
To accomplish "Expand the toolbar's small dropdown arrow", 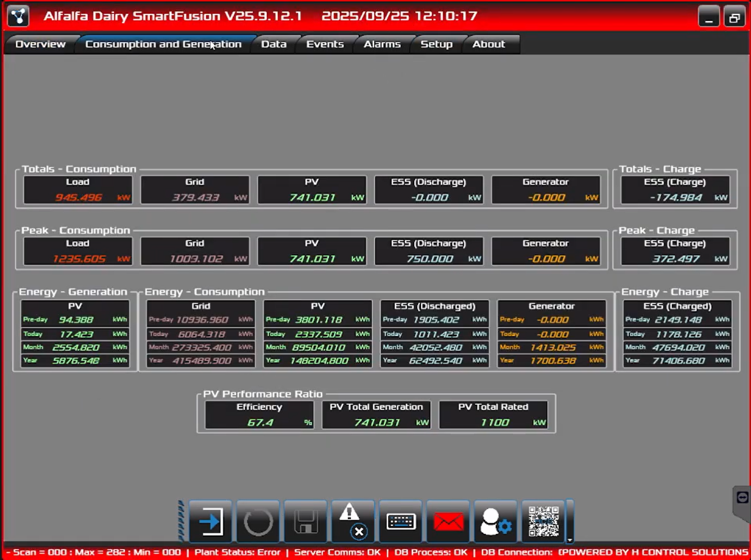I will tap(570, 540).
